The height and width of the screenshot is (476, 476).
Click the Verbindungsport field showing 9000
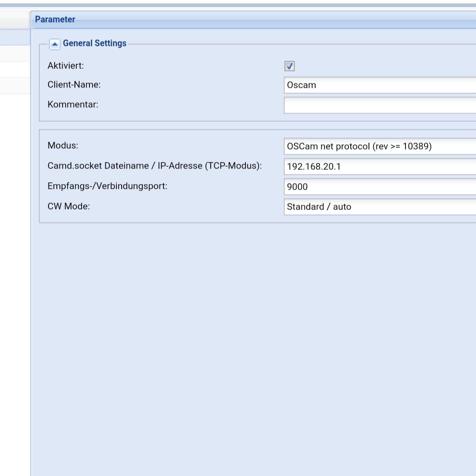click(380, 187)
